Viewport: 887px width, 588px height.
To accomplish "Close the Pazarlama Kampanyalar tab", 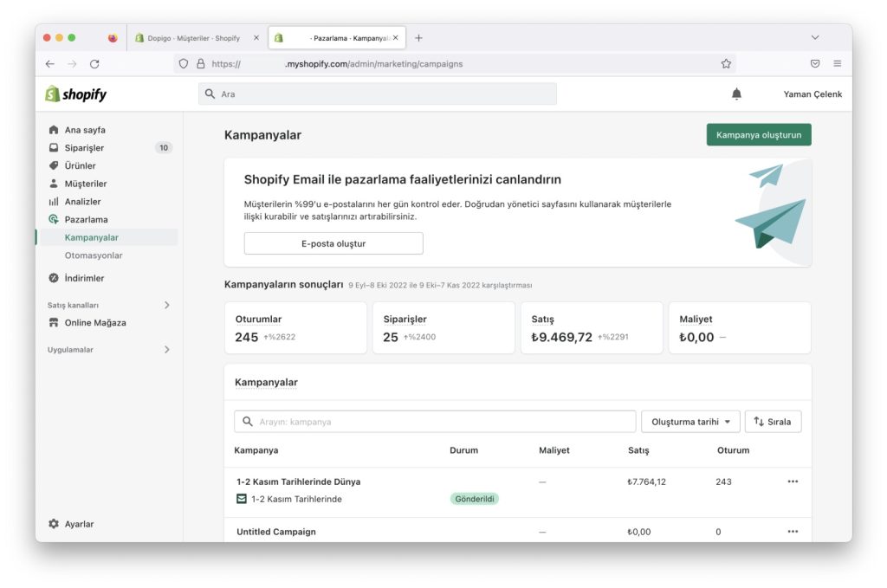I will [x=395, y=38].
